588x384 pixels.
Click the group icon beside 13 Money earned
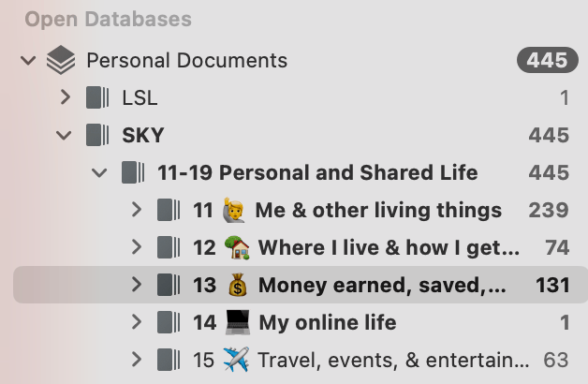[x=169, y=285]
